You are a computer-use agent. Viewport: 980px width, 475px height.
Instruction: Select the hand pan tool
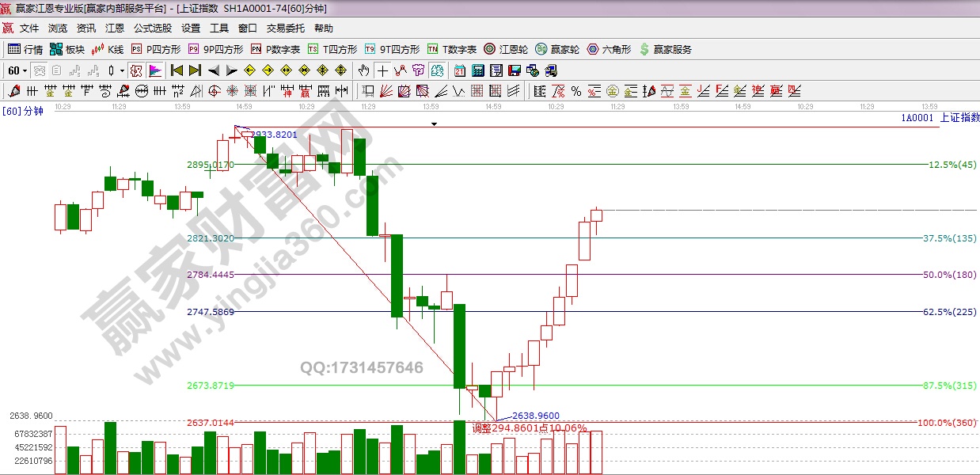[363, 70]
